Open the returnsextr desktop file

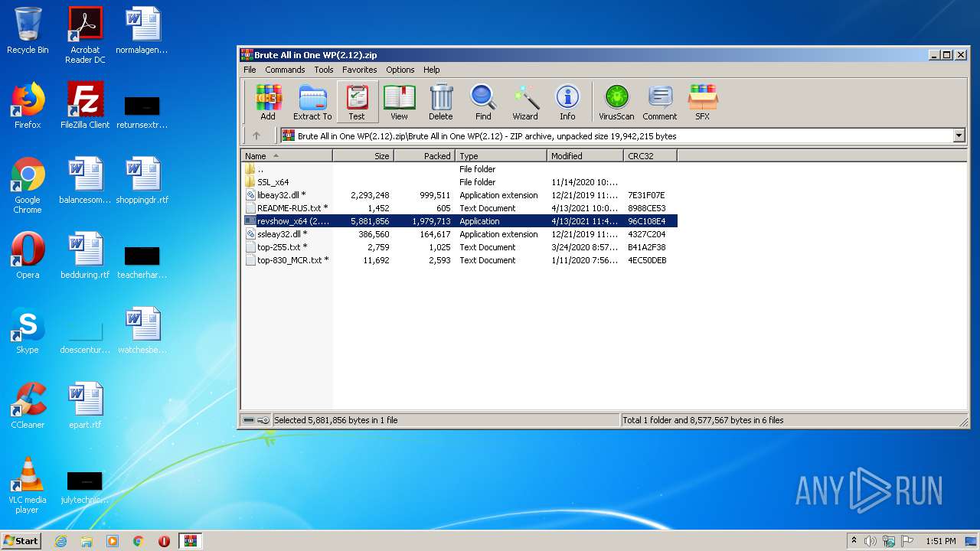pyautogui.click(x=142, y=111)
